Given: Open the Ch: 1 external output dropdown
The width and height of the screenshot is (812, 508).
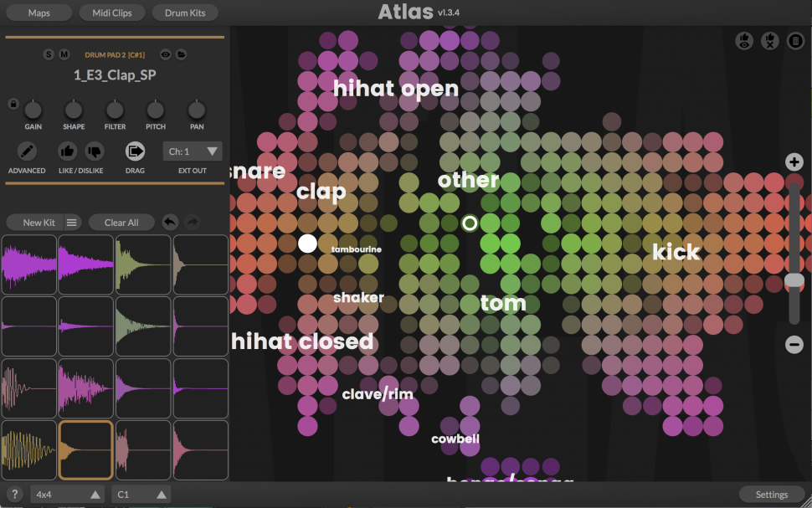Looking at the screenshot, I should point(193,151).
